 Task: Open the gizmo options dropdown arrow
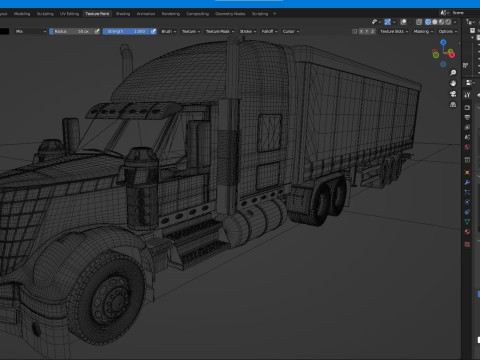tap(394, 22)
